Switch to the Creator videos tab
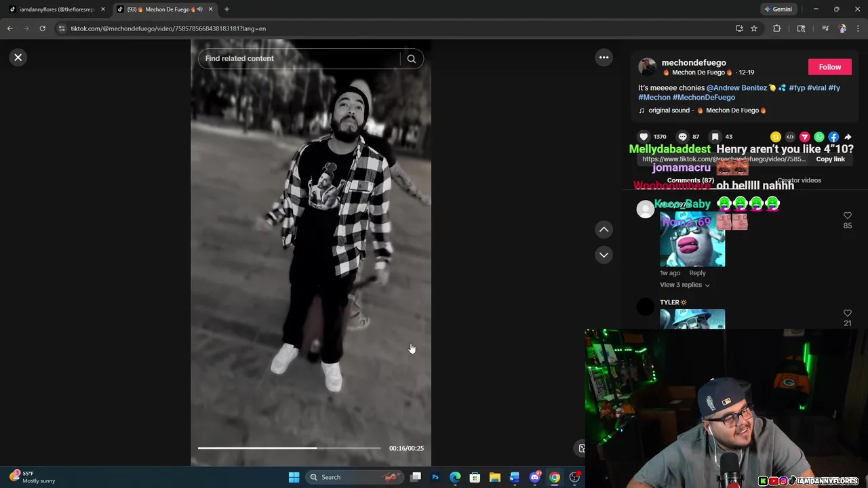Screen dimensions: 868x488 tap(800, 180)
